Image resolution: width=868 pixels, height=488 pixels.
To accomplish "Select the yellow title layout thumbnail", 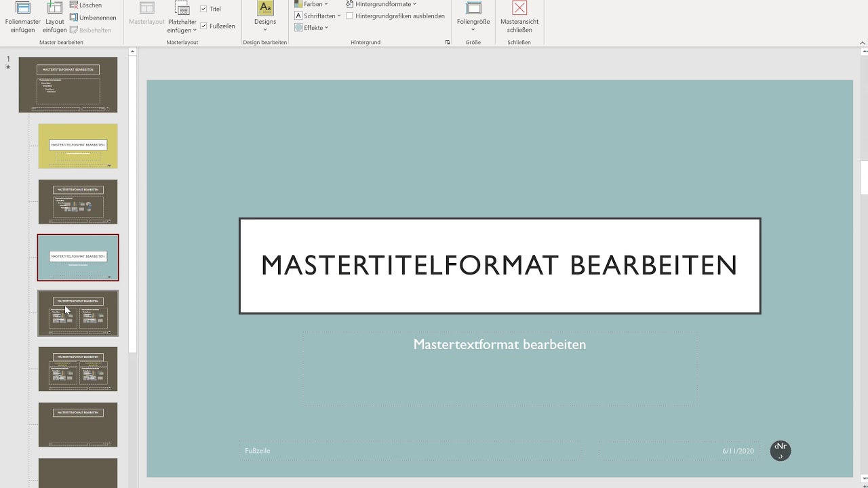I will (78, 146).
